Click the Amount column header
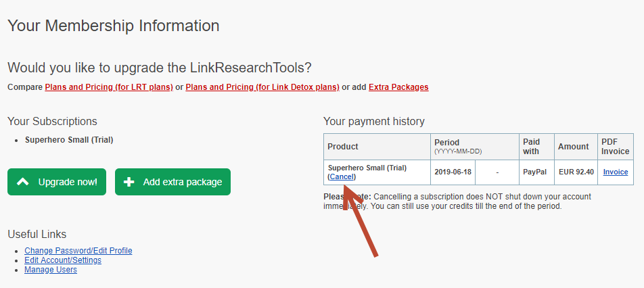The image size is (644, 288). click(x=574, y=147)
